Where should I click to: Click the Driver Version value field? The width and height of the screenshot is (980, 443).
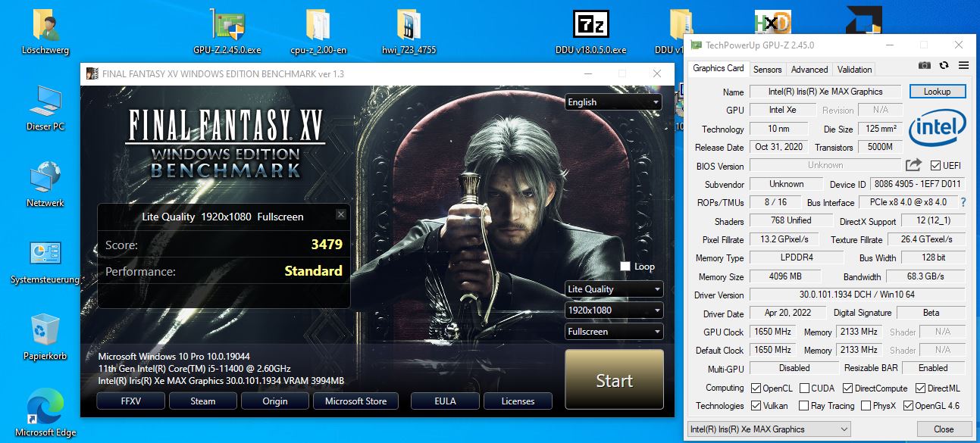856,295
